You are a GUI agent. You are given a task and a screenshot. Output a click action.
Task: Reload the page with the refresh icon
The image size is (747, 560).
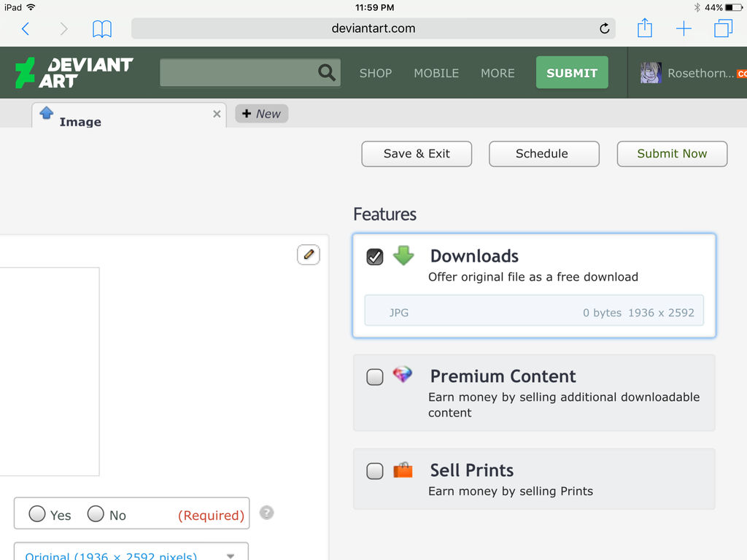click(604, 28)
